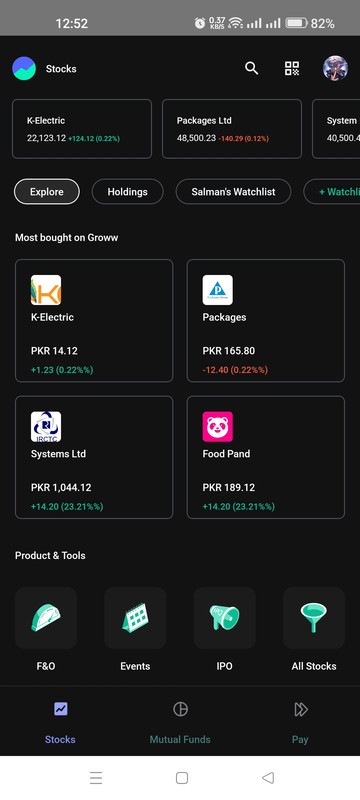This screenshot has width=360, height=800.
Task: Open the search magnifier icon
Action: [251, 68]
